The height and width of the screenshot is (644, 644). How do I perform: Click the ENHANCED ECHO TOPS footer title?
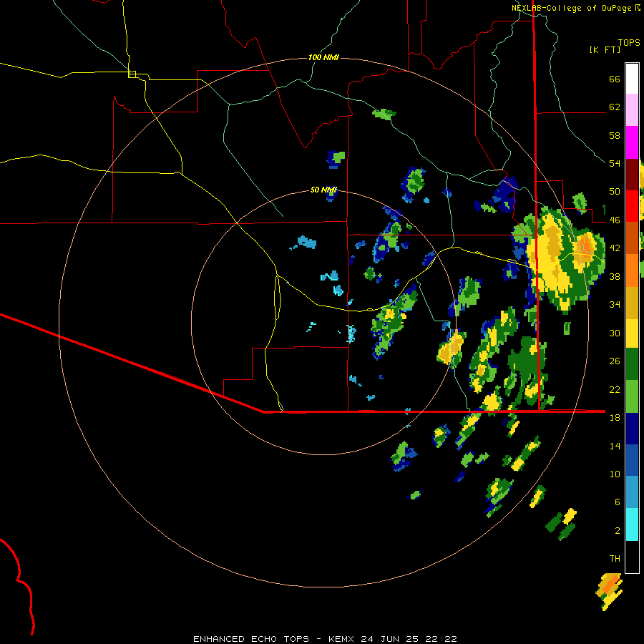coord(251,639)
